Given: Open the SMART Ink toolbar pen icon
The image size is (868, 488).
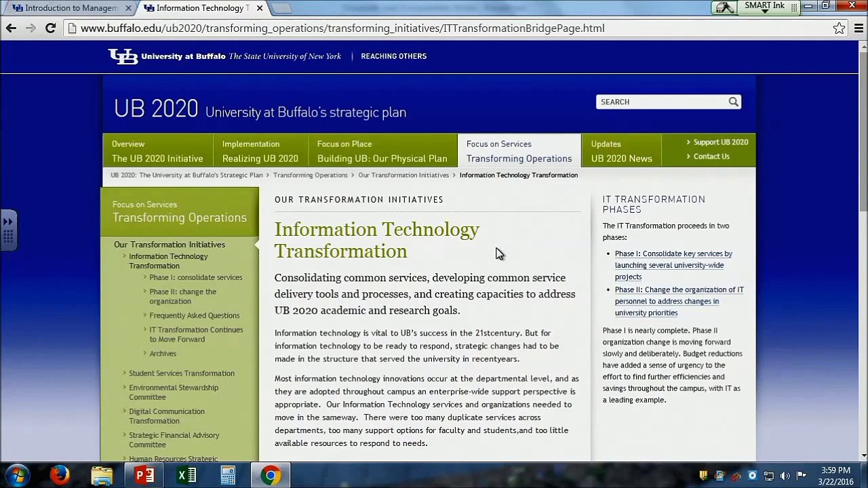Looking at the screenshot, I should click(725, 7).
